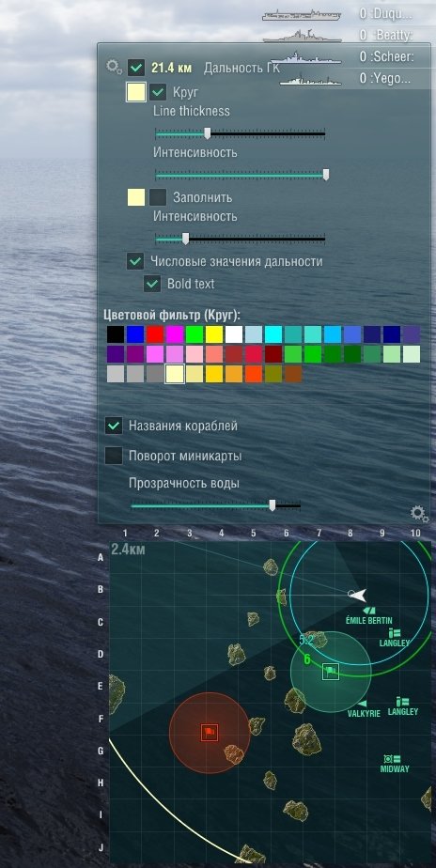Image resolution: width=436 pixels, height=868 pixels.
Task: Enable the Заполнить fill checkbox
Action: pyautogui.click(x=158, y=197)
